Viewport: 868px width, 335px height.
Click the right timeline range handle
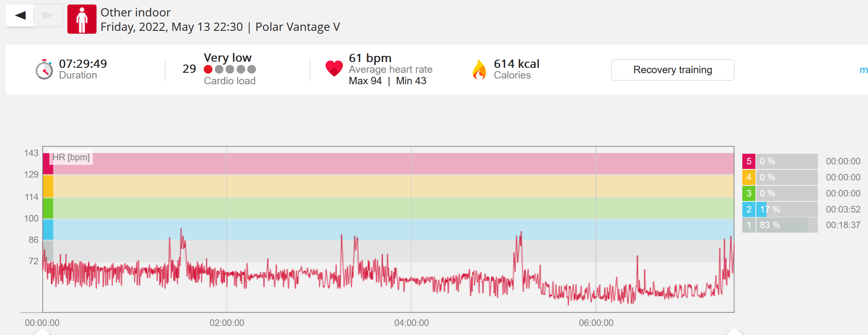(x=734, y=332)
